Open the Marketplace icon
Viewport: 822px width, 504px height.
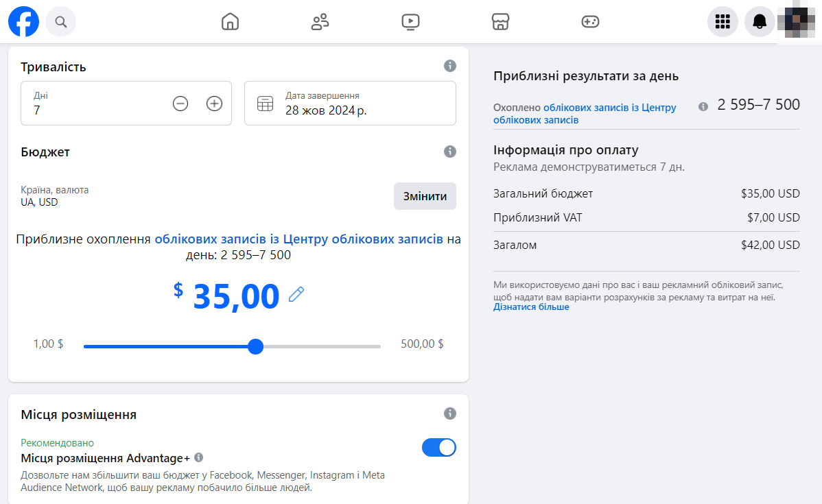500,22
